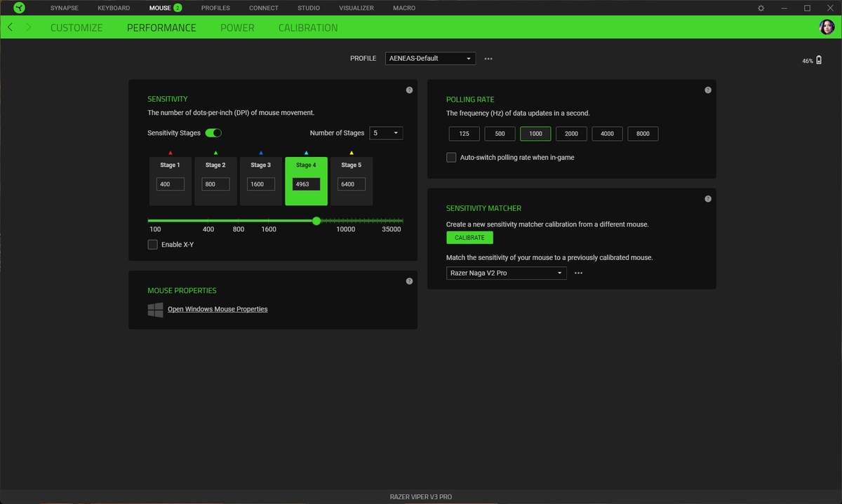The image size is (842, 504).
Task: Open profile options ellipsis menu
Action: click(488, 59)
